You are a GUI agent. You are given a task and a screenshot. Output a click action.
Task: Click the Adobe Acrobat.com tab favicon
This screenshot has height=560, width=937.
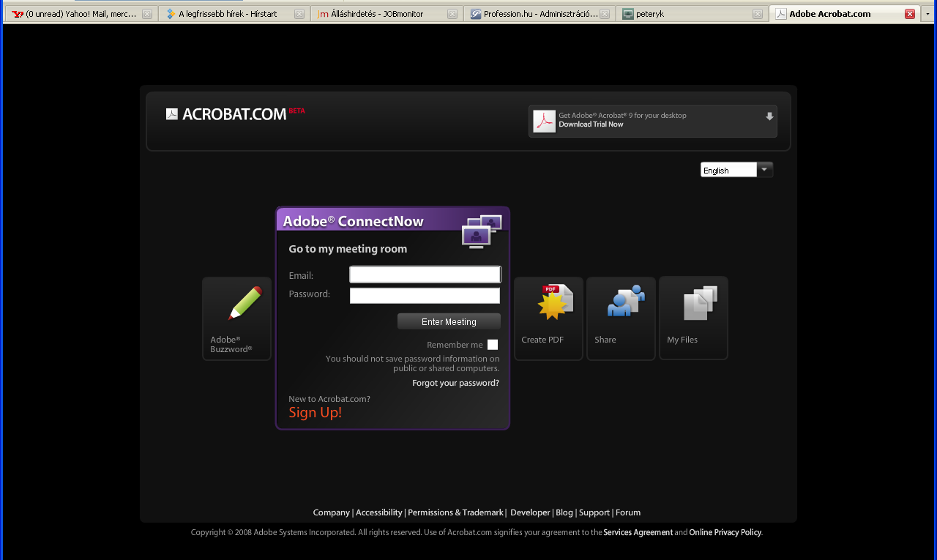click(781, 14)
